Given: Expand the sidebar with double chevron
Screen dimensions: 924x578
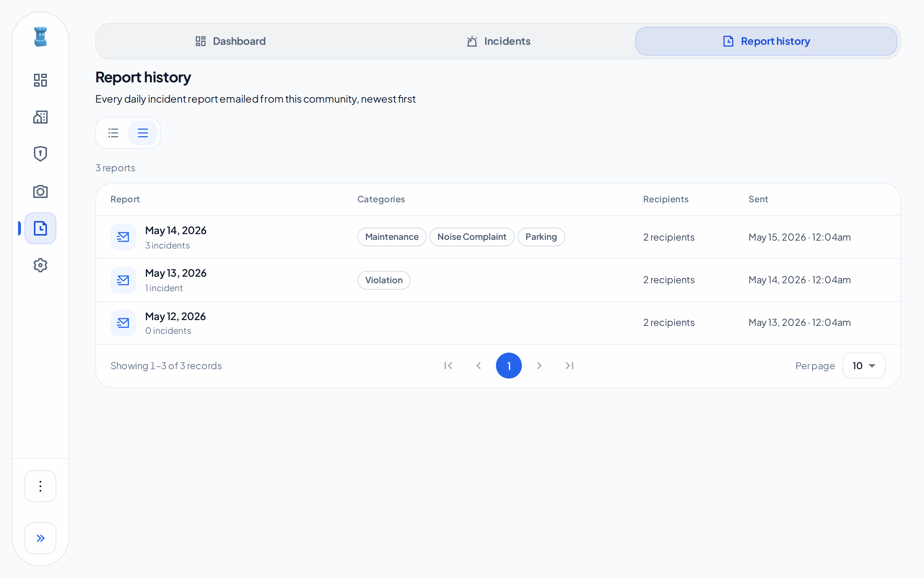Looking at the screenshot, I should (40, 538).
